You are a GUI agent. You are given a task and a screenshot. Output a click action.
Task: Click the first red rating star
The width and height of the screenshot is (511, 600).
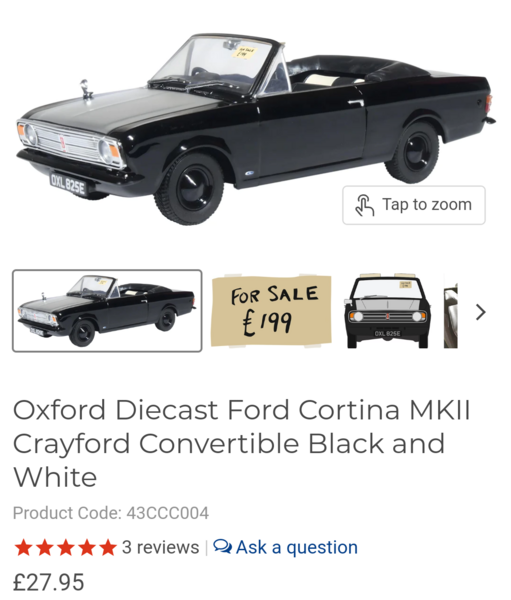pos(23,547)
